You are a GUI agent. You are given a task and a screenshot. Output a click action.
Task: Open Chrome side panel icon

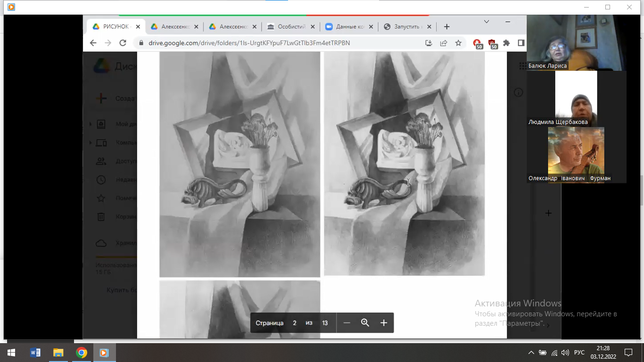click(521, 43)
